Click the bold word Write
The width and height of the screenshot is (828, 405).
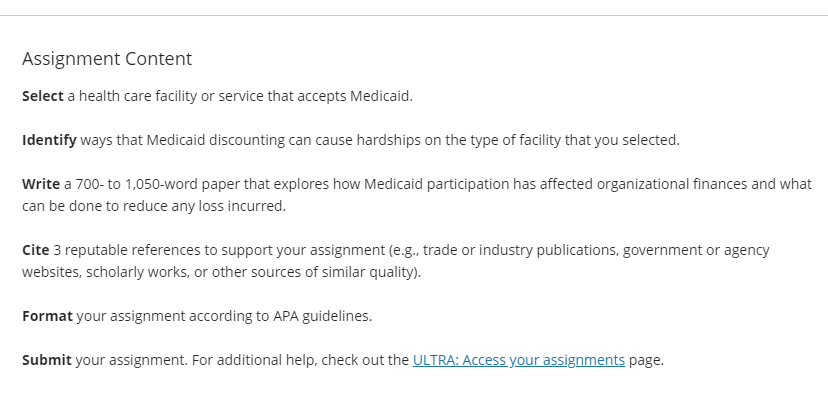tap(41, 184)
